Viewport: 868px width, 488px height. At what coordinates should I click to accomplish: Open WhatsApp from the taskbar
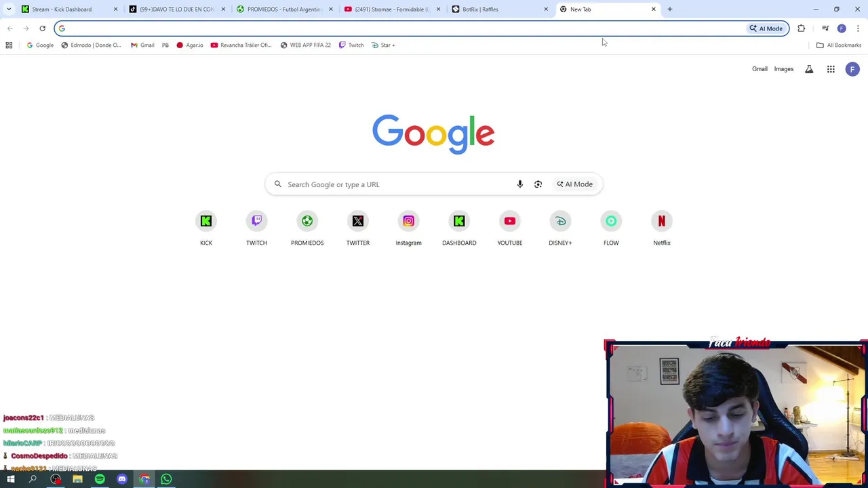pos(166,479)
